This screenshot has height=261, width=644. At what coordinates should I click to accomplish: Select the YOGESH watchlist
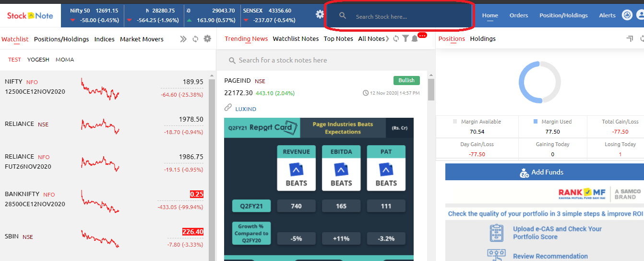pyautogui.click(x=38, y=60)
